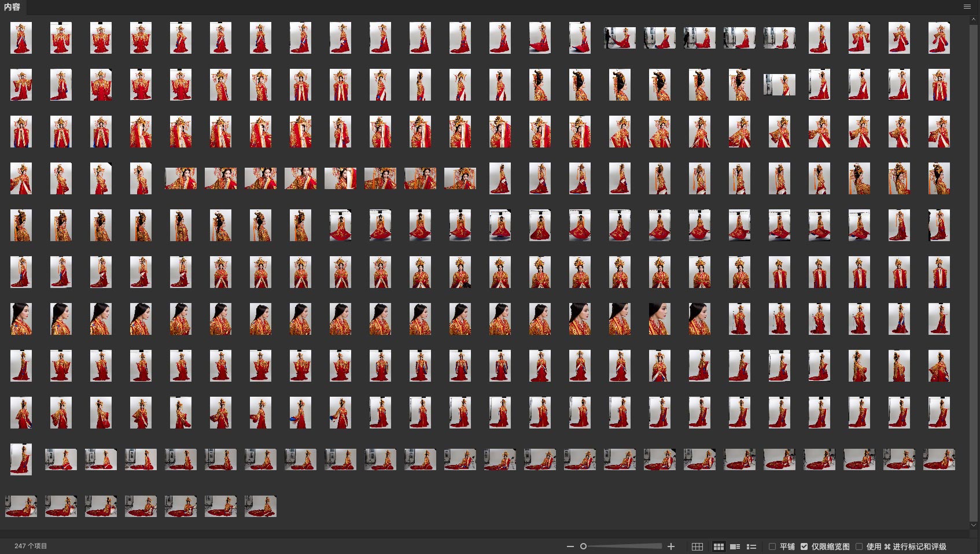Select the first close-up portrait in seventh row
The height and width of the screenshot is (554, 980).
[x=21, y=319]
